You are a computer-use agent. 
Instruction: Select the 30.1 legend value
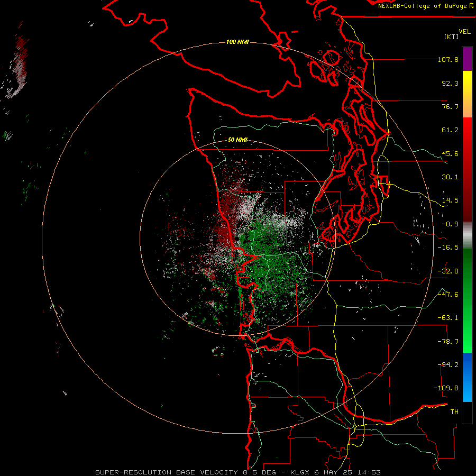450,177
